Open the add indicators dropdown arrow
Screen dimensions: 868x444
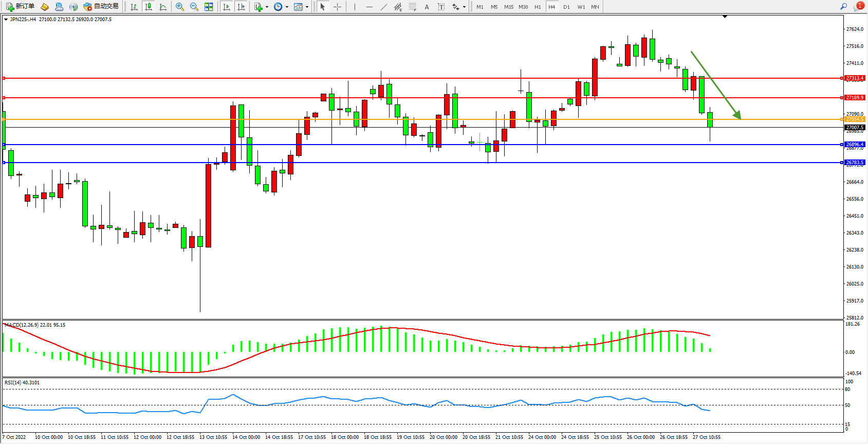[267, 7]
